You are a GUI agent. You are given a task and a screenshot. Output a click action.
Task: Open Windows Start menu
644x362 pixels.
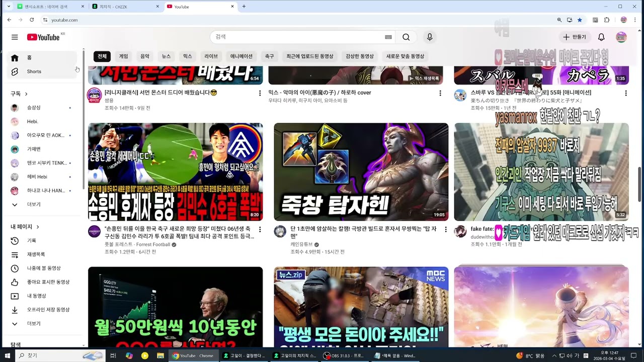click(8, 355)
